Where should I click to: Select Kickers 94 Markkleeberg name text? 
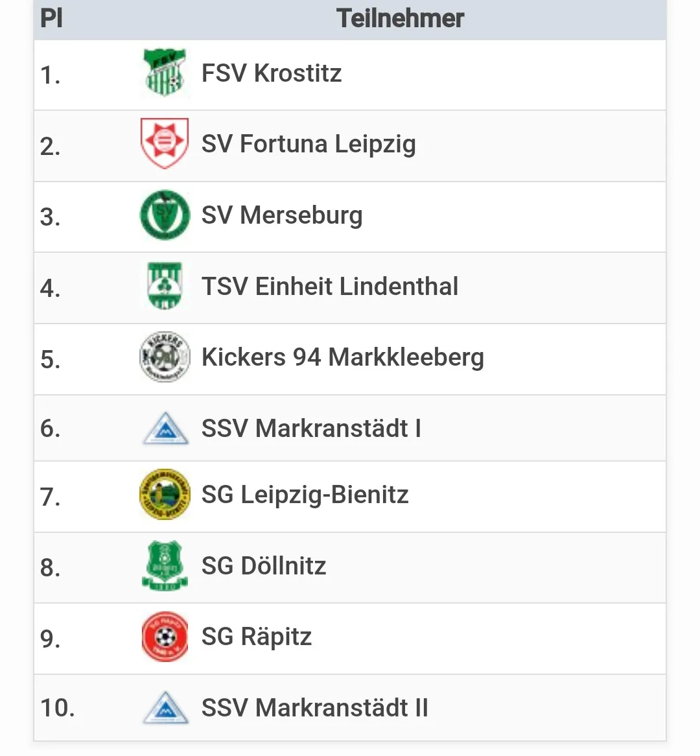tap(343, 358)
